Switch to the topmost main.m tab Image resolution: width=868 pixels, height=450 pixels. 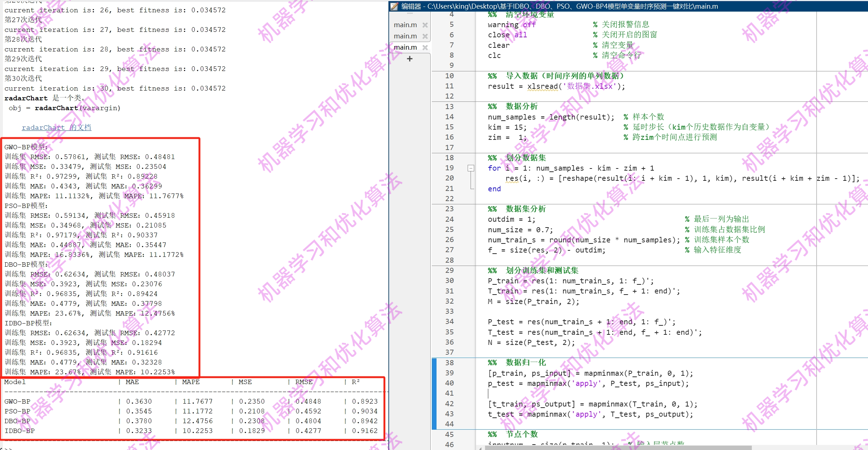click(405, 25)
